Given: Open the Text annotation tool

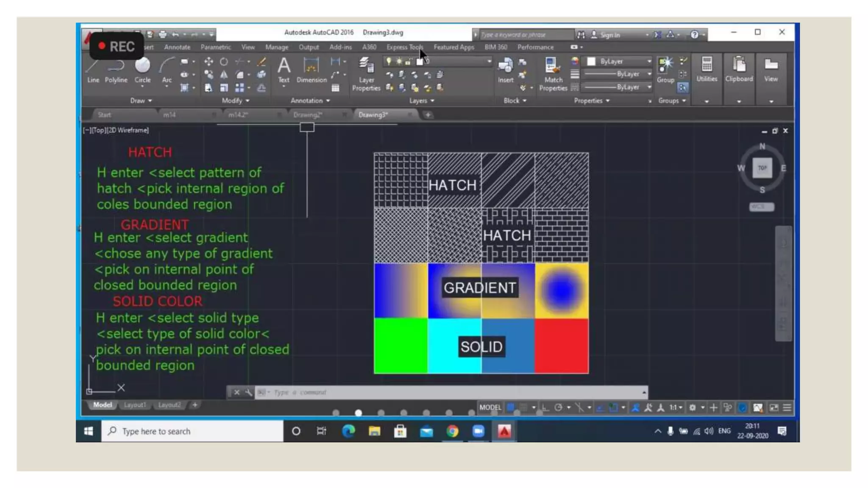Looking at the screenshot, I should click(x=284, y=70).
